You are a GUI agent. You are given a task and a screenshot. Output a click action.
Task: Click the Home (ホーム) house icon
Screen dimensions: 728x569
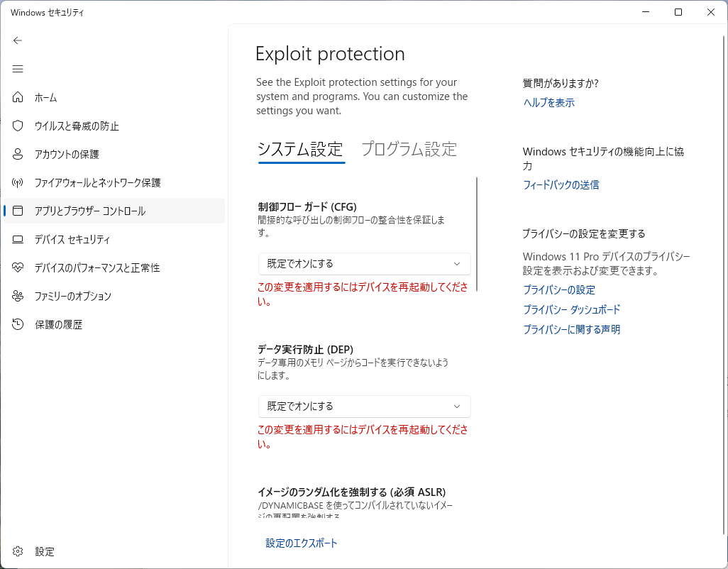[x=18, y=97]
